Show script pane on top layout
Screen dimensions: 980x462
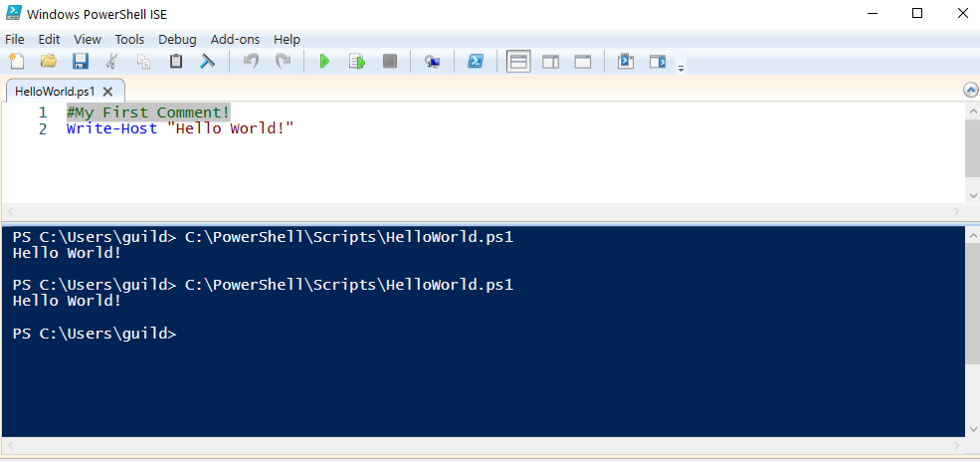coord(518,62)
